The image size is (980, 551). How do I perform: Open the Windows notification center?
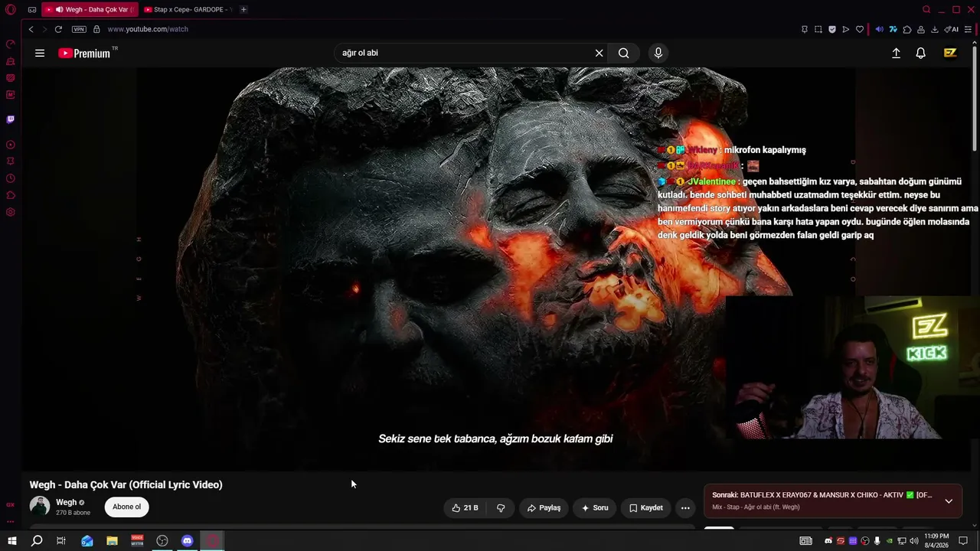coord(964,541)
